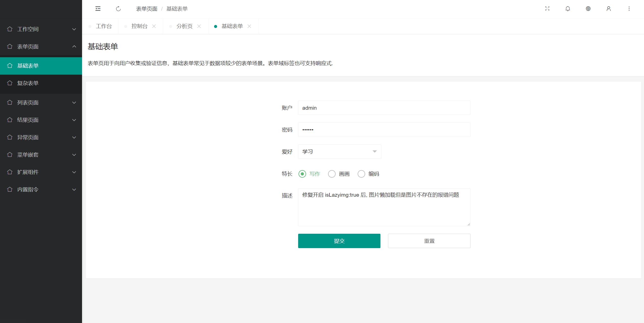644x323 pixels.
Task: Choose the 编码 radio option
Action: (361, 174)
